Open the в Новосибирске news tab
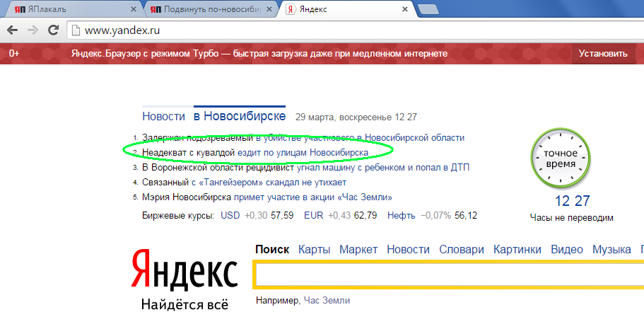This screenshot has height=317, width=644. [x=240, y=116]
